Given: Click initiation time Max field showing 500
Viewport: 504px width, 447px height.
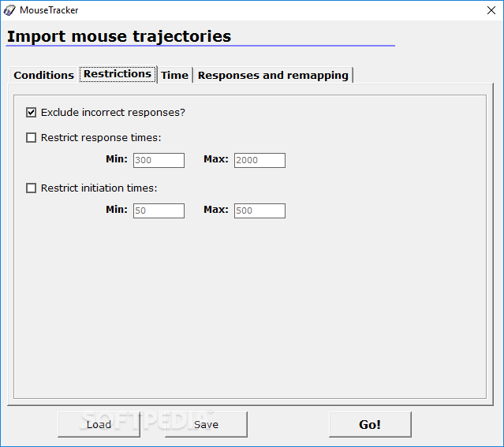Looking at the screenshot, I should pyautogui.click(x=259, y=210).
